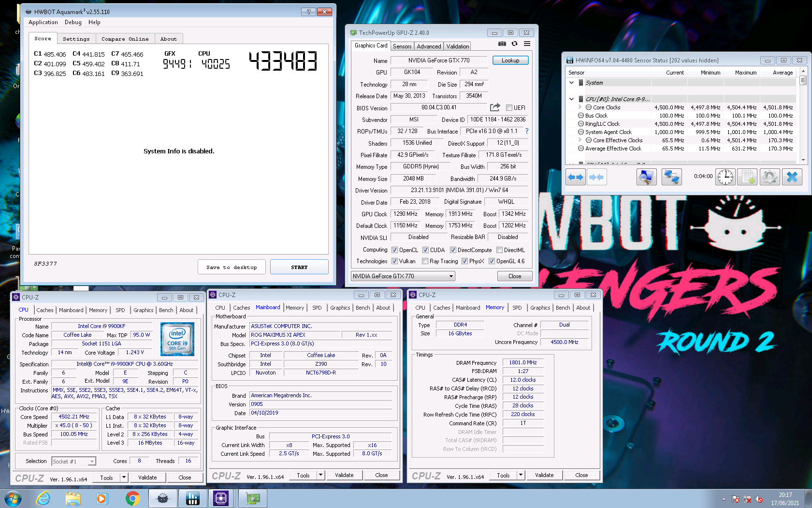The height and width of the screenshot is (508, 812).
Task: Switch to Settings tab in HWBOT Aquamark
Action: click(76, 39)
